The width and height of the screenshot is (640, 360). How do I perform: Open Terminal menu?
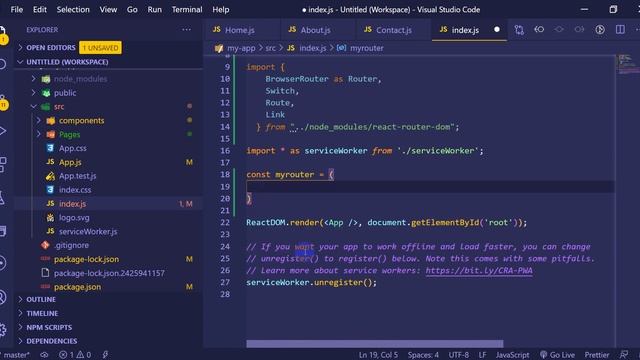click(187, 9)
